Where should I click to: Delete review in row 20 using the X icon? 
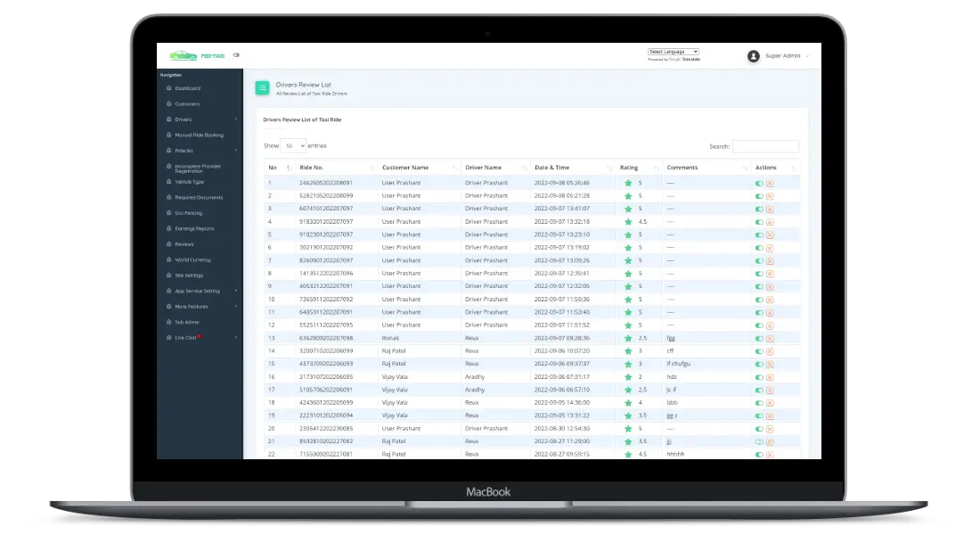coord(770,429)
